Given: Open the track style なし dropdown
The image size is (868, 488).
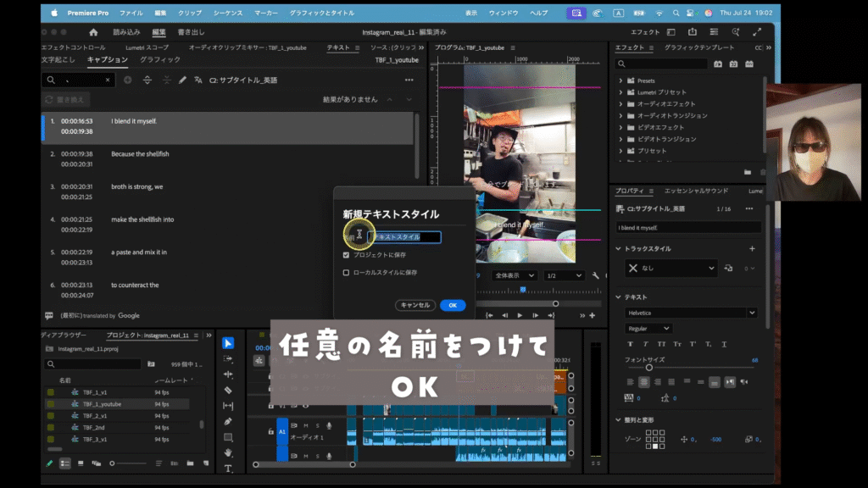Looking at the screenshot, I should pyautogui.click(x=671, y=269).
